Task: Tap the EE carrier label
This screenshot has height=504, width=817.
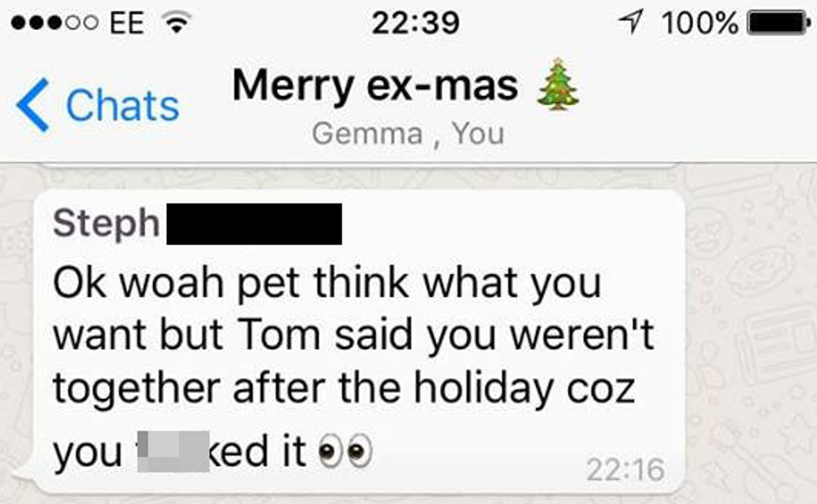Action: coord(127,23)
